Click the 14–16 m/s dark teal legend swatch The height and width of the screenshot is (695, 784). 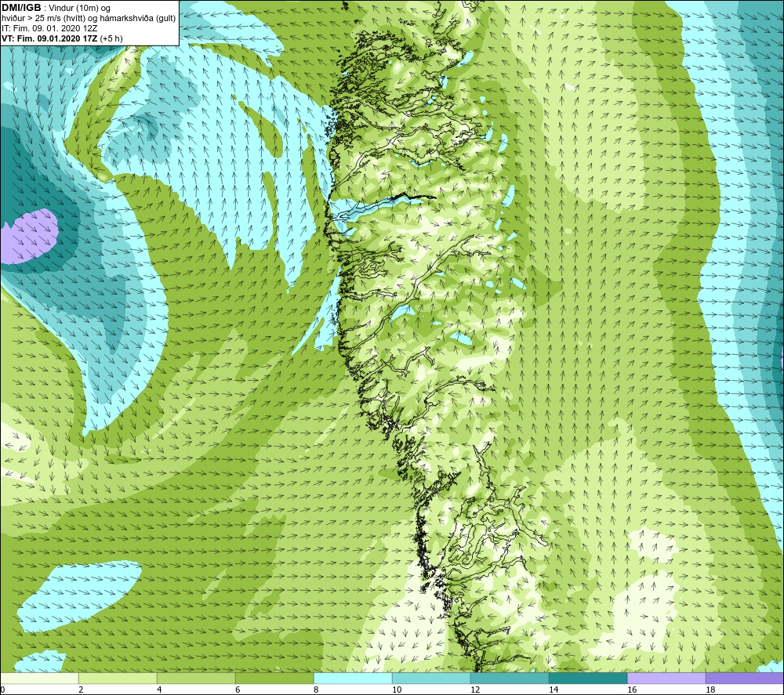[588, 678]
